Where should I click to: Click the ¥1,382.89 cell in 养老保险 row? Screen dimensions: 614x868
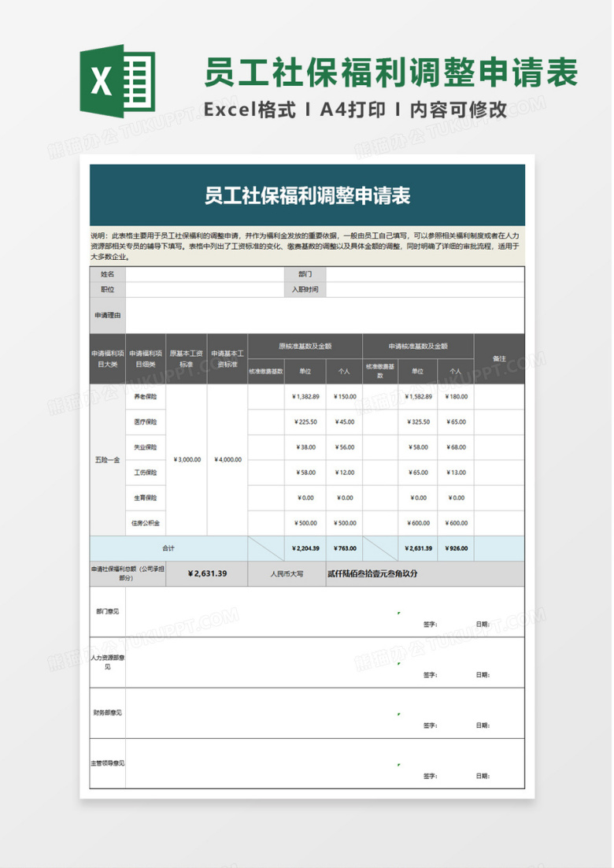[305, 397]
